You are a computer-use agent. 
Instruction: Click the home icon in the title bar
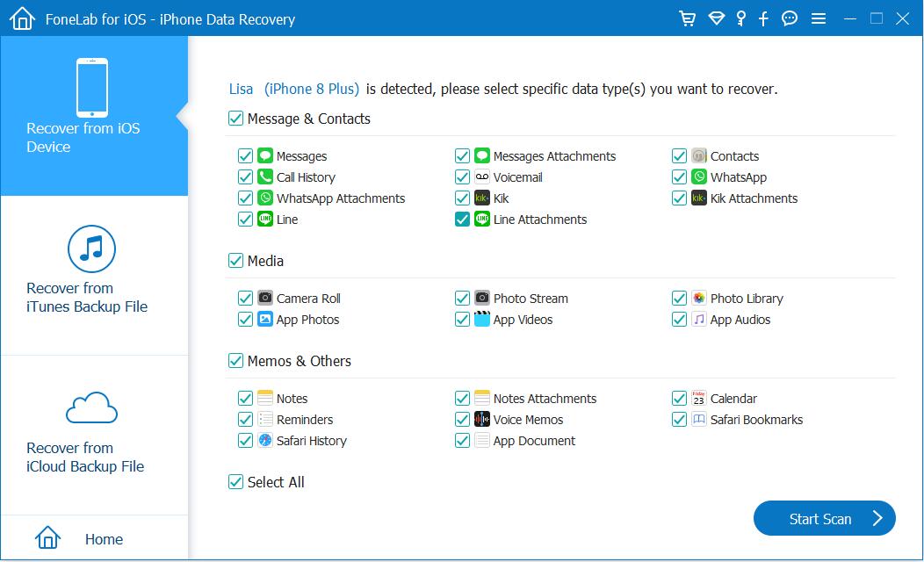[22, 18]
